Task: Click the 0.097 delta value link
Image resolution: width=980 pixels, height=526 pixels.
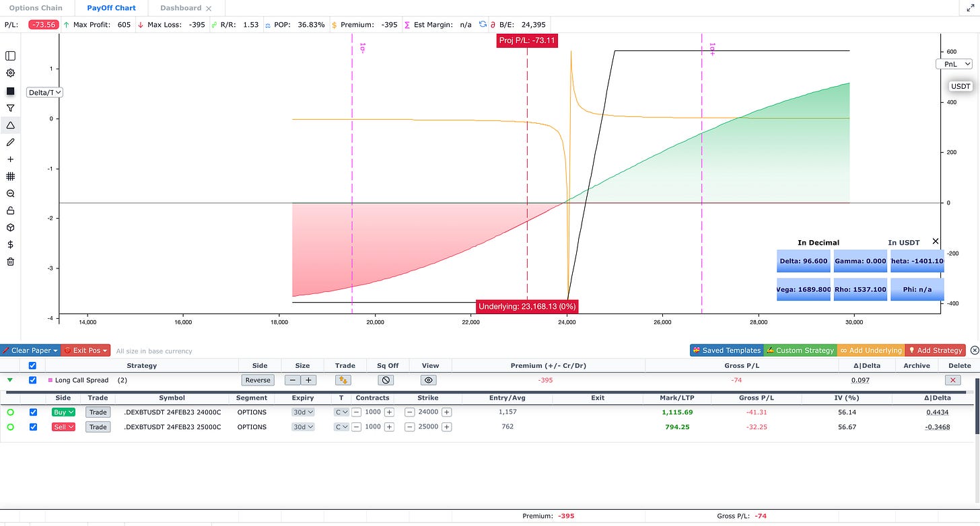Action: click(860, 380)
